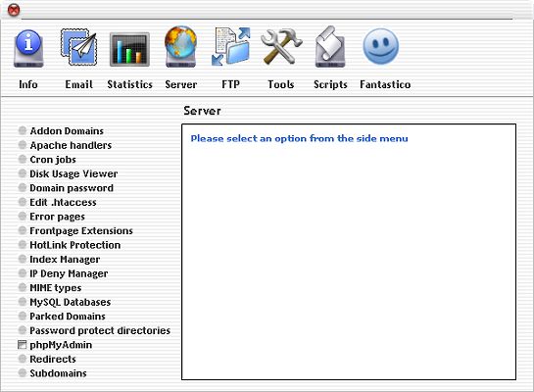The height and width of the screenshot is (392, 534).
Task: Open the Error pages option
Action: [57, 217]
